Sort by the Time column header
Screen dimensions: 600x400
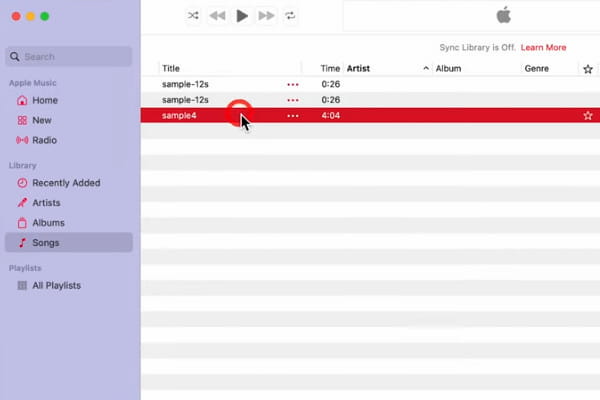330,69
